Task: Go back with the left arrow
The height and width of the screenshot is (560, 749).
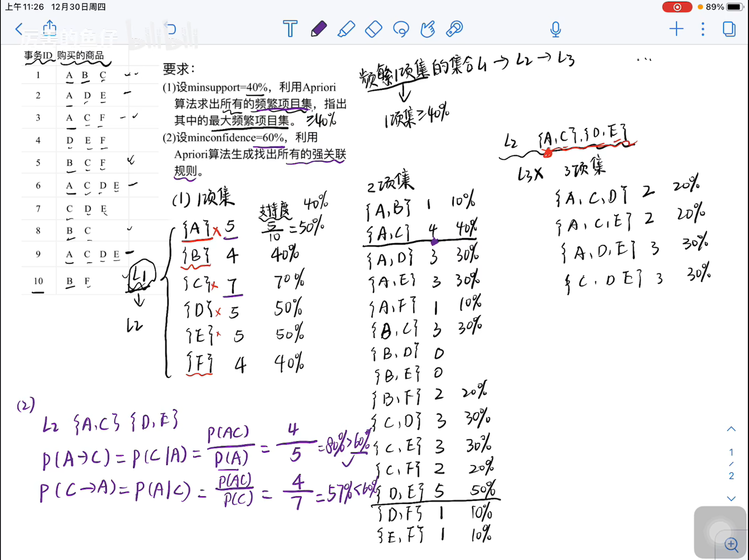Action: 19,29
